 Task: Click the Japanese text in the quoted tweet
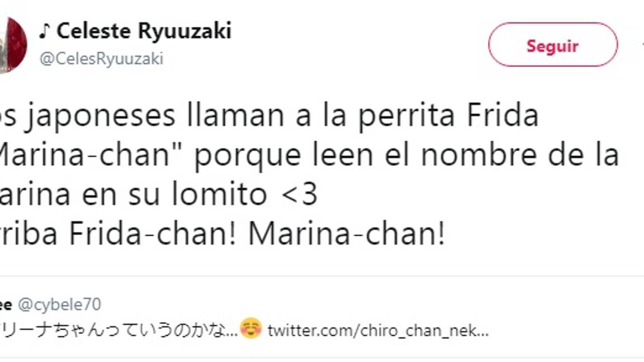tap(117, 330)
